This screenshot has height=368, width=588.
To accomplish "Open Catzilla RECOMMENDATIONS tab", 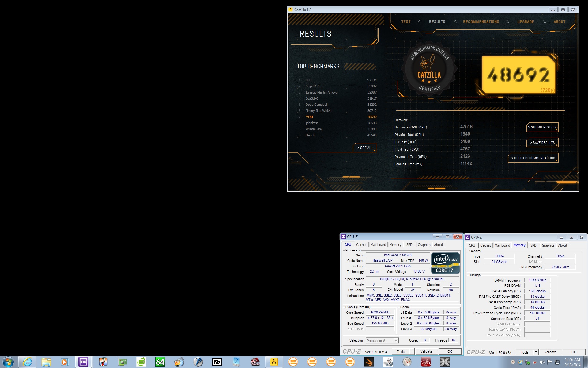I will (481, 22).
